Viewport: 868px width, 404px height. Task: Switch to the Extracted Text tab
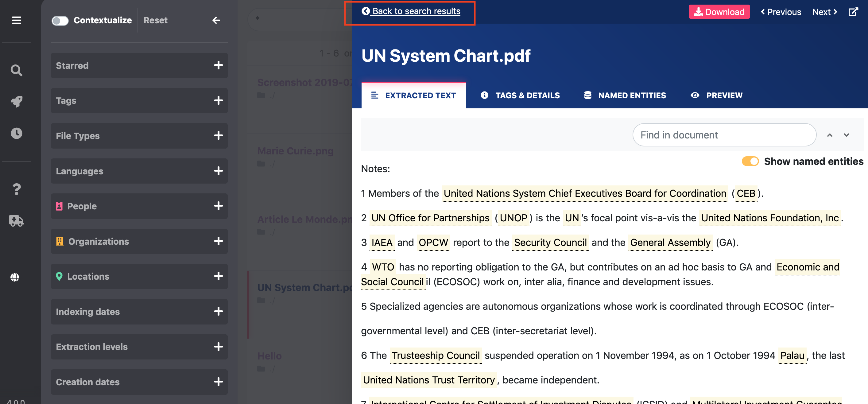pyautogui.click(x=413, y=95)
